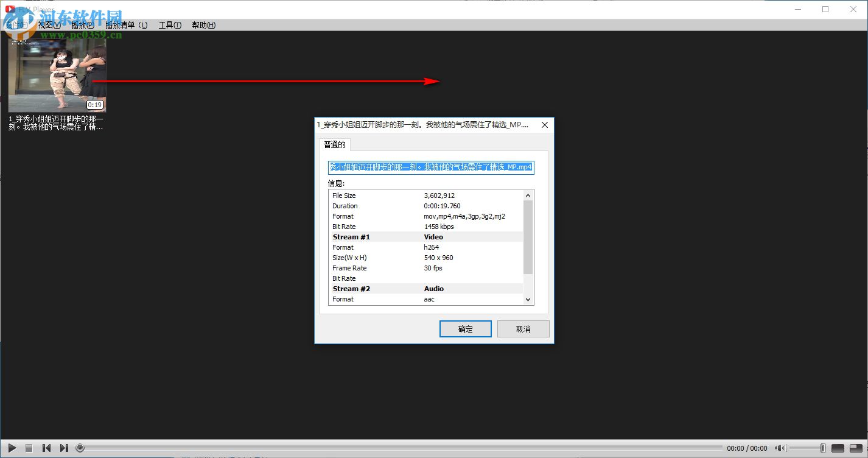Viewport: 868px width, 458px height.
Task: Select the previous file icon
Action: coord(46,448)
